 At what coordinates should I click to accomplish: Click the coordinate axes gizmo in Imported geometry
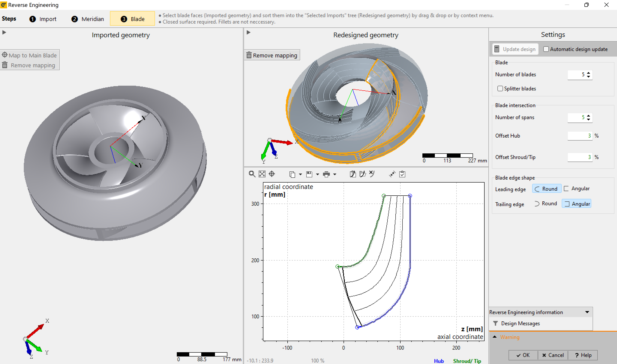(36, 339)
